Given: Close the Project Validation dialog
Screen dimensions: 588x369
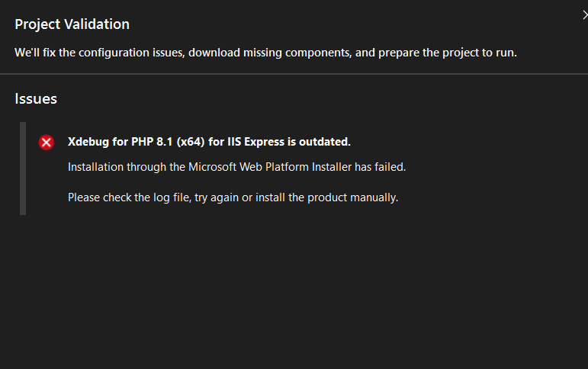Looking at the screenshot, I should click(x=584, y=14).
